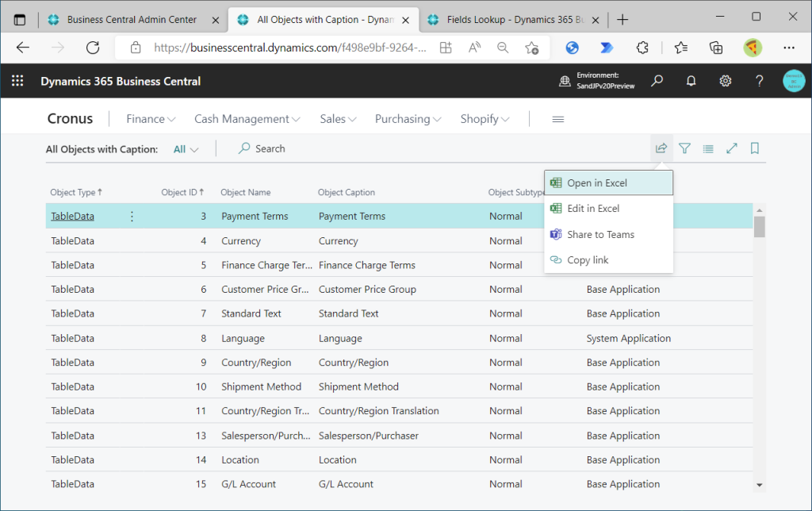Select the Shipment Method object name
The image size is (812, 511).
(x=261, y=386)
